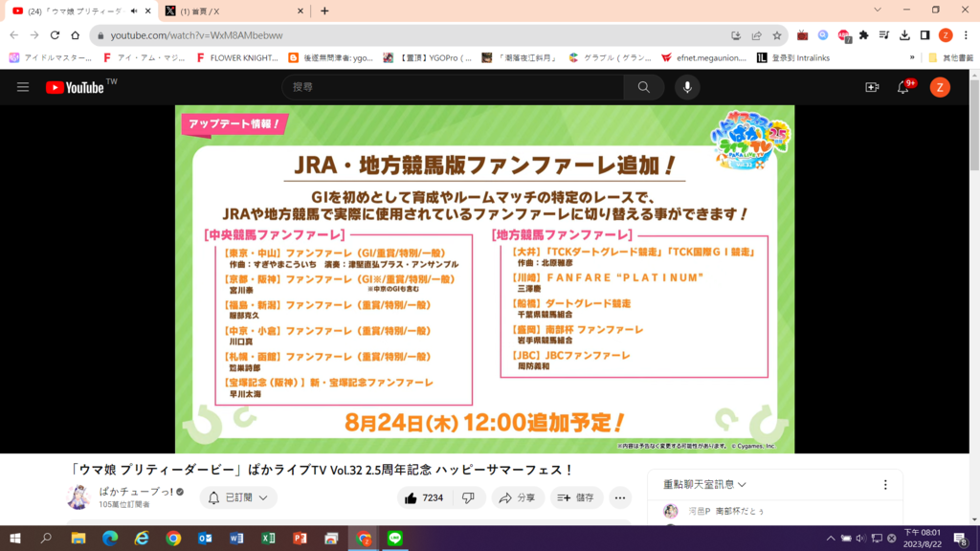Install app icon in the address bar

pos(736,35)
